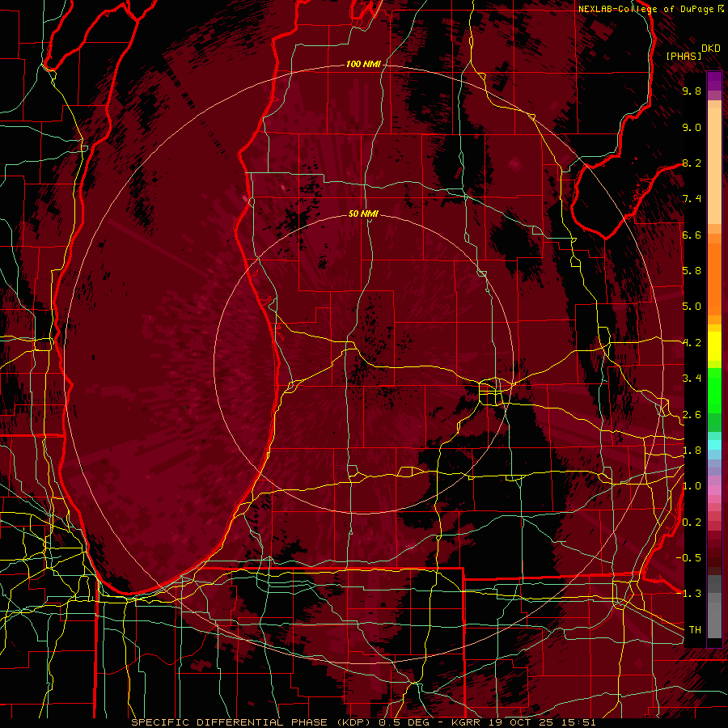Click the 1.8 value on the color scale
This screenshot has width=728, height=728.
(692, 451)
